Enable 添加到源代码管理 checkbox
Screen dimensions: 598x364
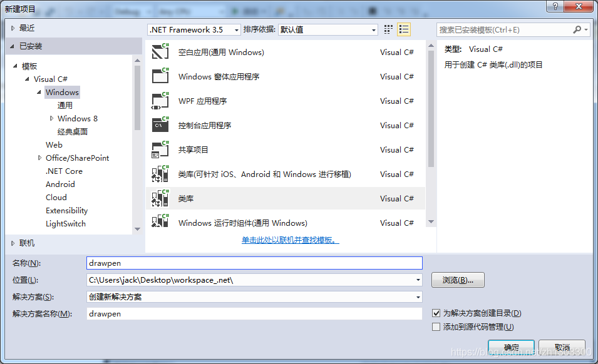[x=436, y=326]
